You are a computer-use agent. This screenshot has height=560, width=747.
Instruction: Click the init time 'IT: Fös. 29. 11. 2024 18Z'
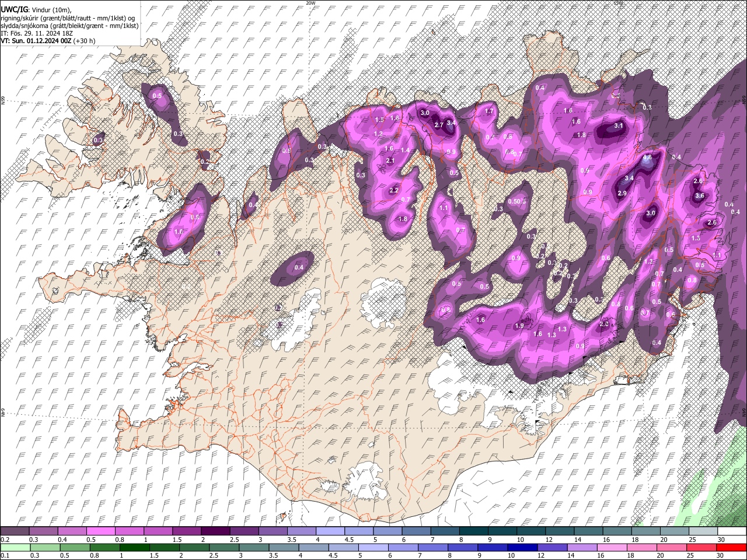tap(36, 33)
